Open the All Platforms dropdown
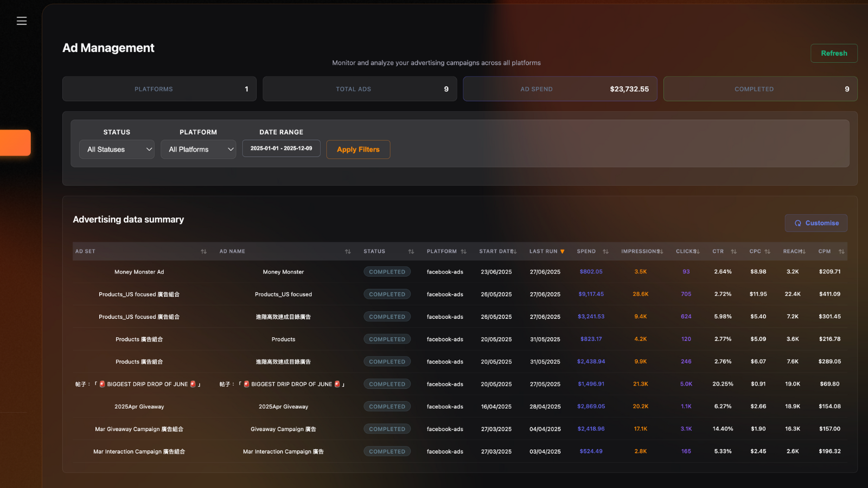Image resolution: width=868 pixels, height=488 pixels. click(199, 150)
